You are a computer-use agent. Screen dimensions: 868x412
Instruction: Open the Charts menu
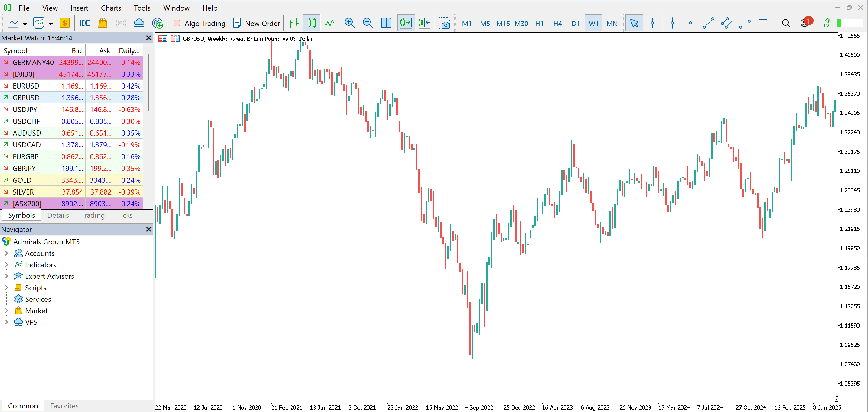click(111, 8)
